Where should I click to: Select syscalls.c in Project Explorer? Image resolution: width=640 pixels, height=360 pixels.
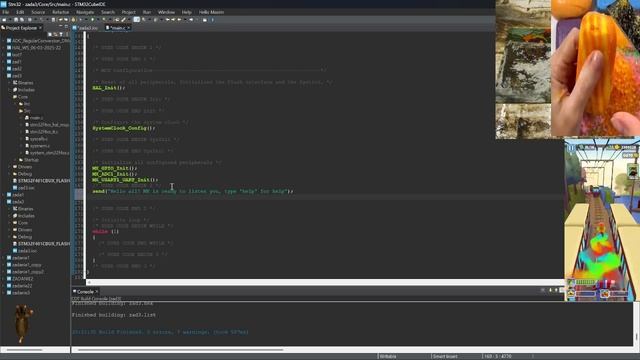tap(36, 139)
